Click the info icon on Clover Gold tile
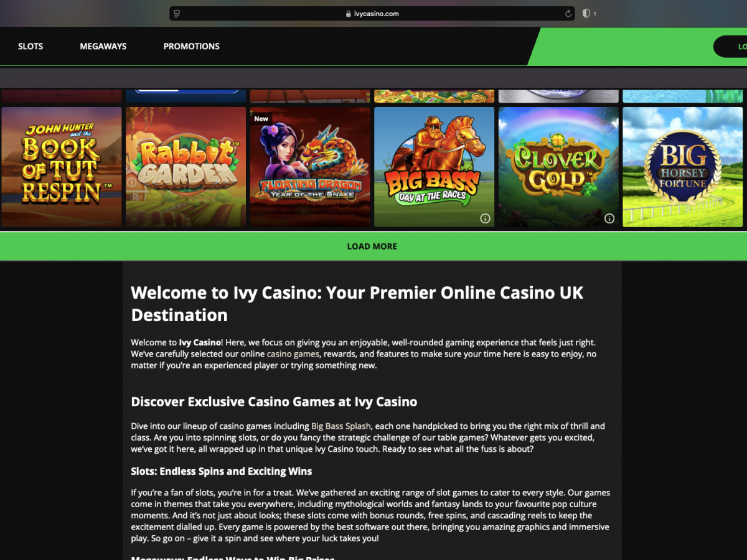This screenshot has width=747, height=560. click(609, 218)
